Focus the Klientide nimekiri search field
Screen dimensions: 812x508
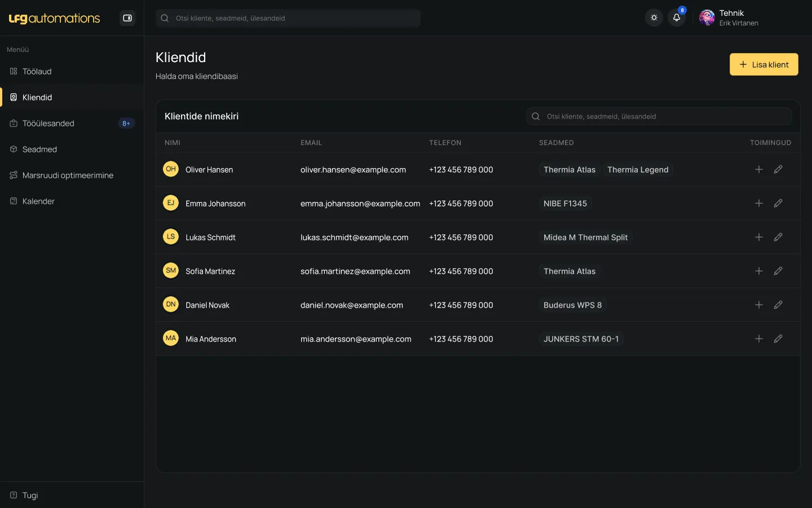659,116
